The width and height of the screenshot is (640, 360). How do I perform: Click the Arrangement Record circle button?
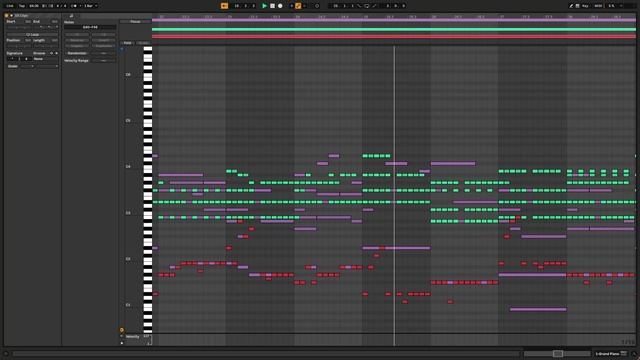coord(280,6)
